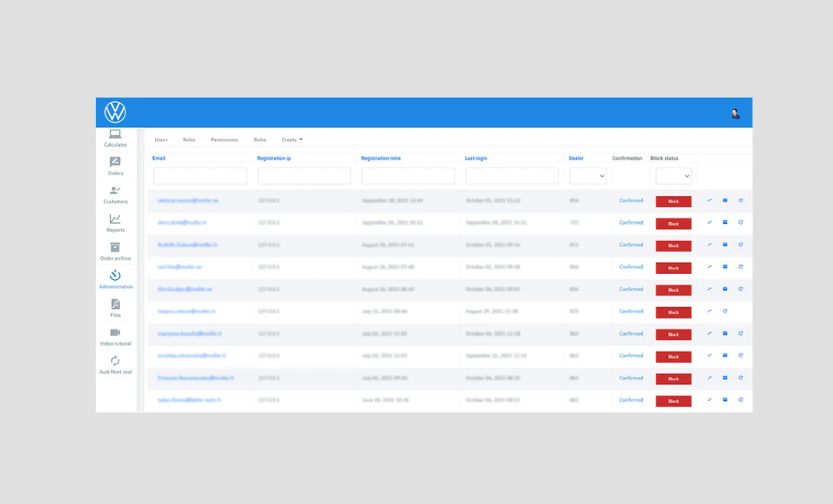Switch to the Roles tab

coord(189,140)
